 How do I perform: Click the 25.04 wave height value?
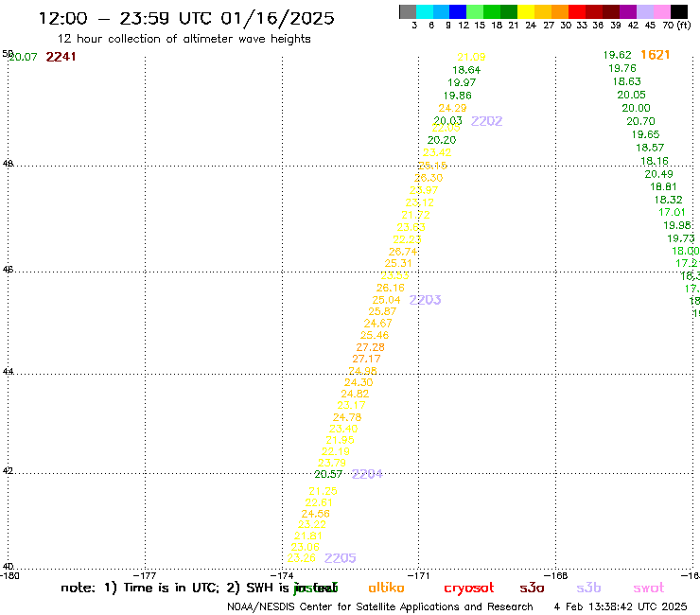tap(386, 300)
